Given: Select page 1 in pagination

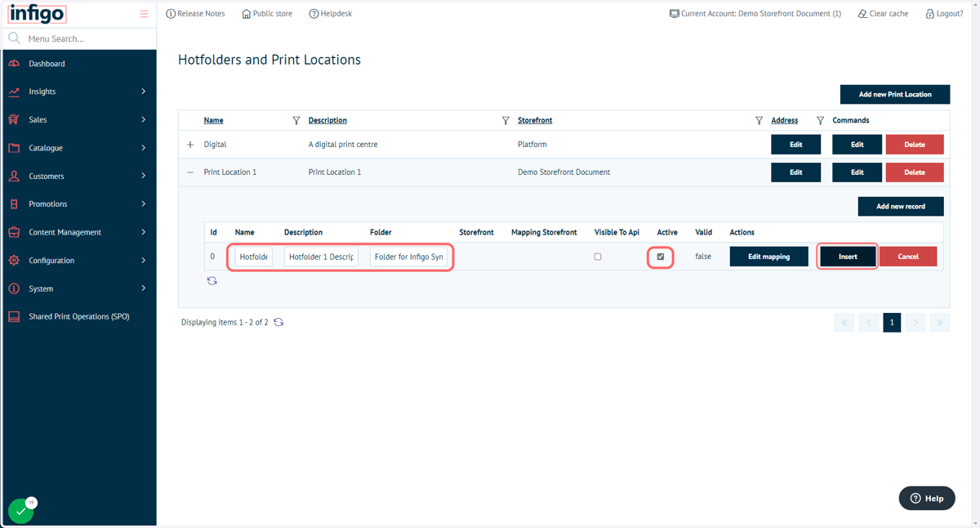Looking at the screenshot, I should click(x=892, y=322).
